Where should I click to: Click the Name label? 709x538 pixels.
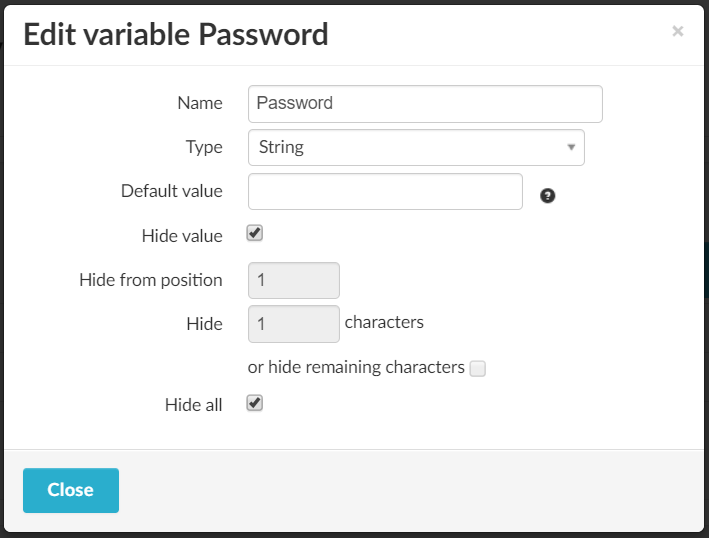(199, 103)
